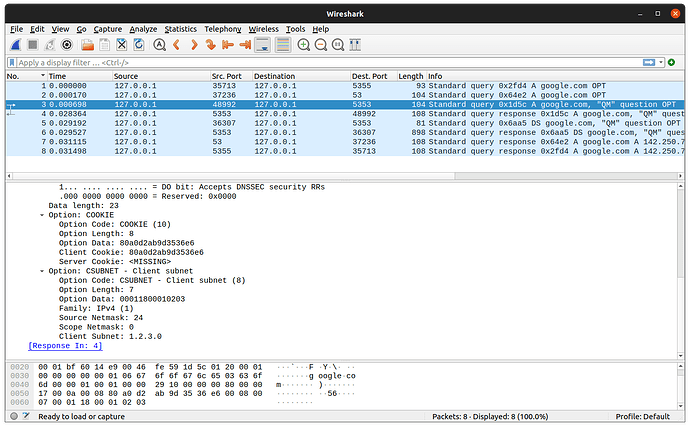Click Profile: Default in status bar
Image resolution: width=690 pixels, height=426 pixels.
click(642, 416)
